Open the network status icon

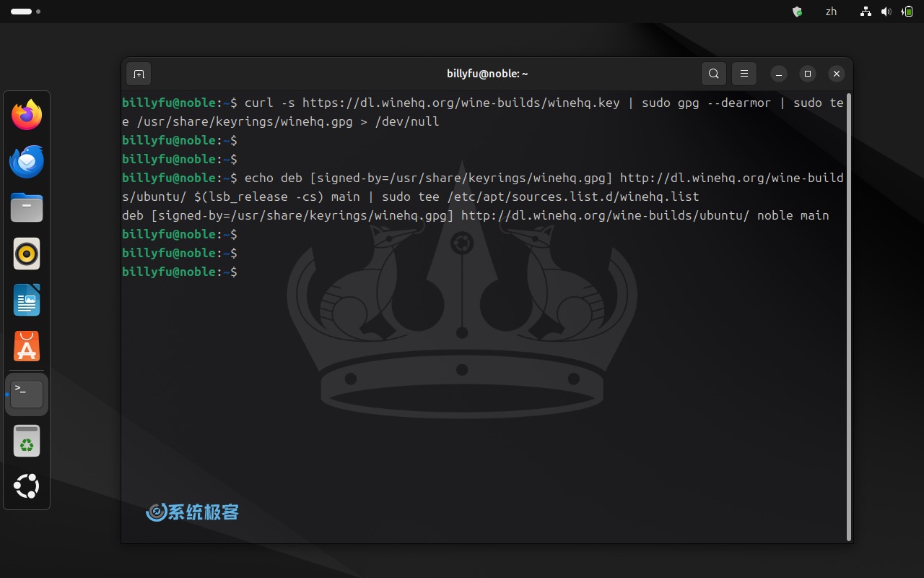[866, 12]
